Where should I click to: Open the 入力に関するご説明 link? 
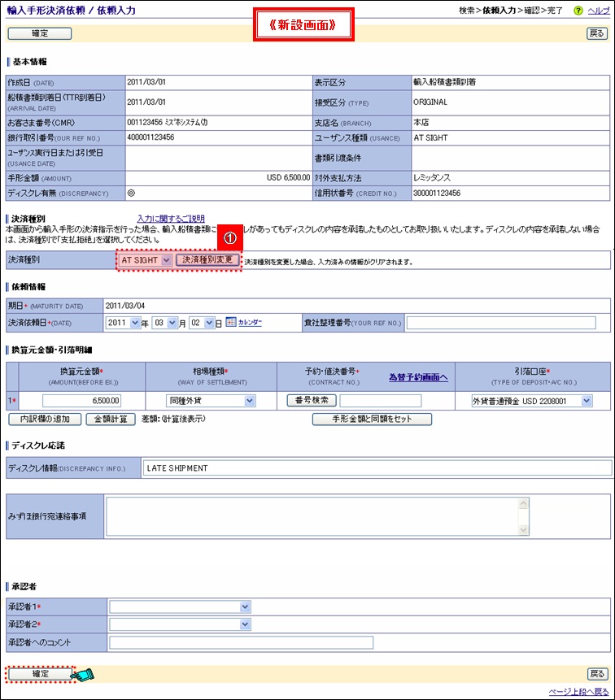click(171, 219)
